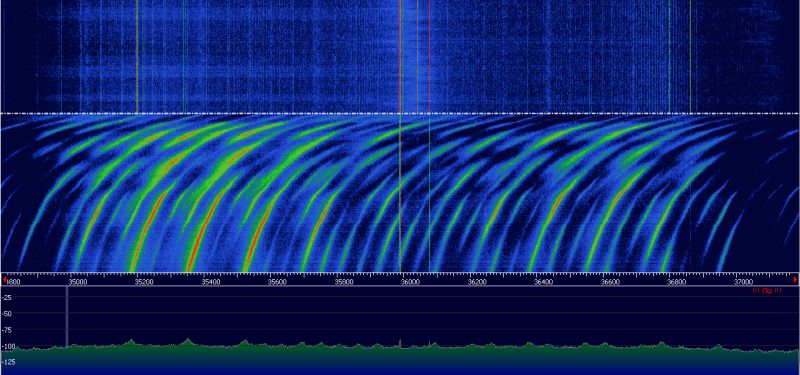
Task: Click the grey vertical cursor line in spectrum
Action: 67,316
